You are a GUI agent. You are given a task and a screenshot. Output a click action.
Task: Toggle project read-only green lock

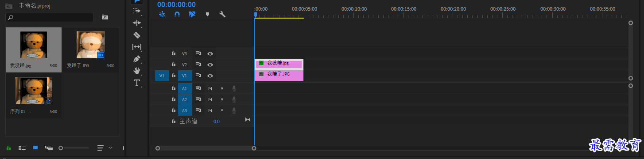coord(8,148)
